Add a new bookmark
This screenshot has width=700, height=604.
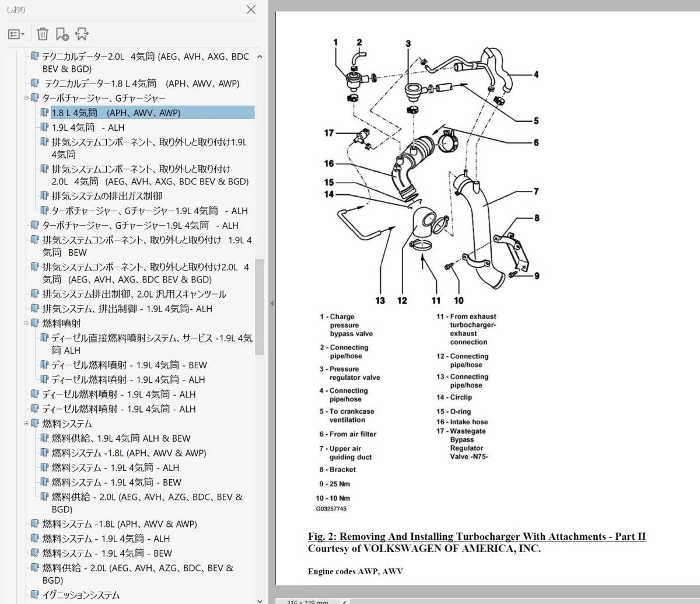[x=62, y=34]
